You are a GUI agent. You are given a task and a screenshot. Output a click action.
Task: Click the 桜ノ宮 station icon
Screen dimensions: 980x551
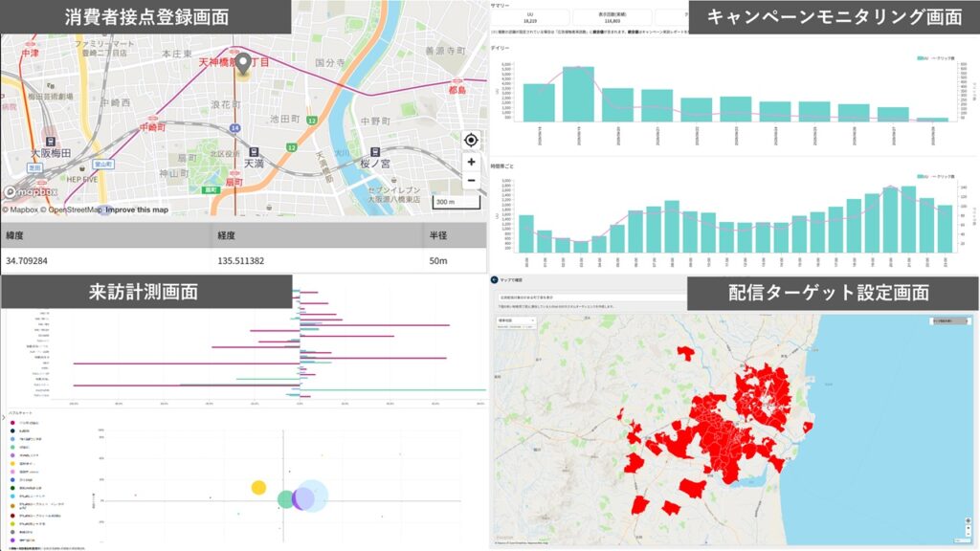pos(374,152)
